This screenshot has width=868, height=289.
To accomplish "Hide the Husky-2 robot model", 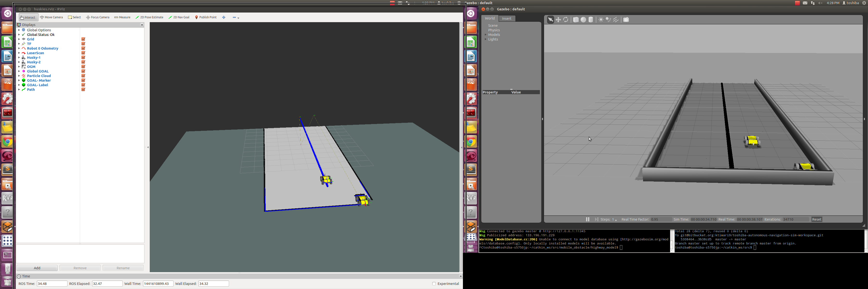I will pos(83,62).
